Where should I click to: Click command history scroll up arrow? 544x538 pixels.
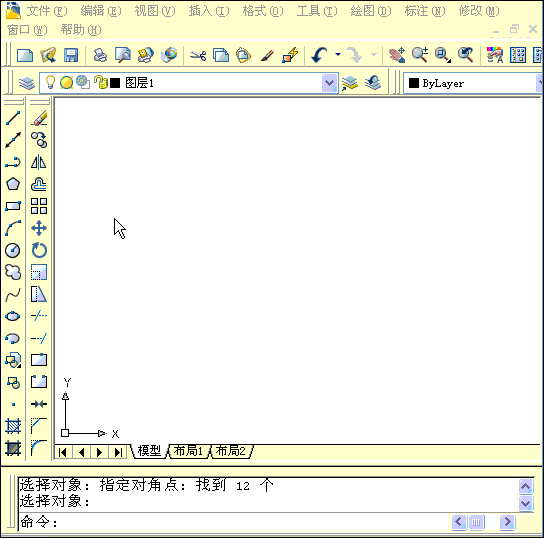(x=526, y=486)
